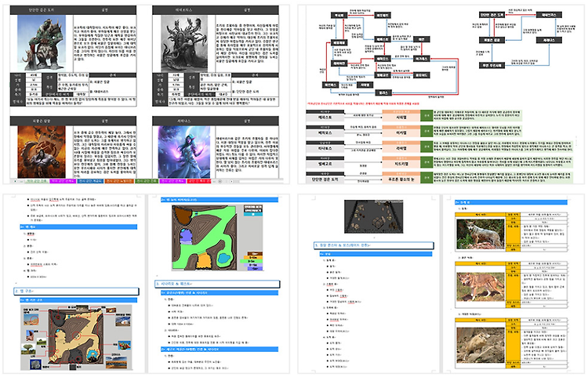
Task: Click the fiery orange warrior artwork
Action: point(42,152)
